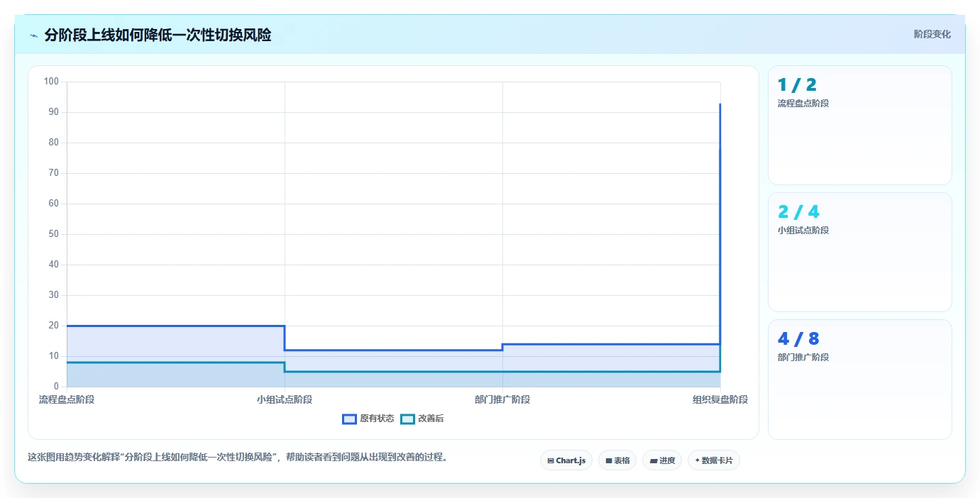This screenshot has height=498, width=980.
Task: Click the 原有状态 line spike at 组织复盘阶段
Action: tap(720, 223)
